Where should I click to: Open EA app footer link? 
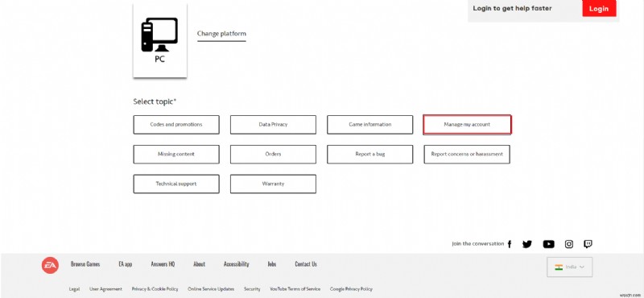tap(126, 264)
